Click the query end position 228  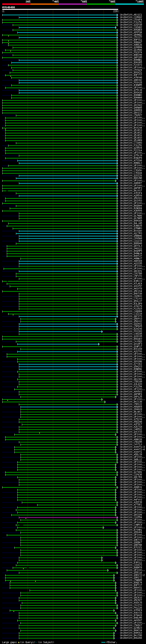tap(115, 11)
